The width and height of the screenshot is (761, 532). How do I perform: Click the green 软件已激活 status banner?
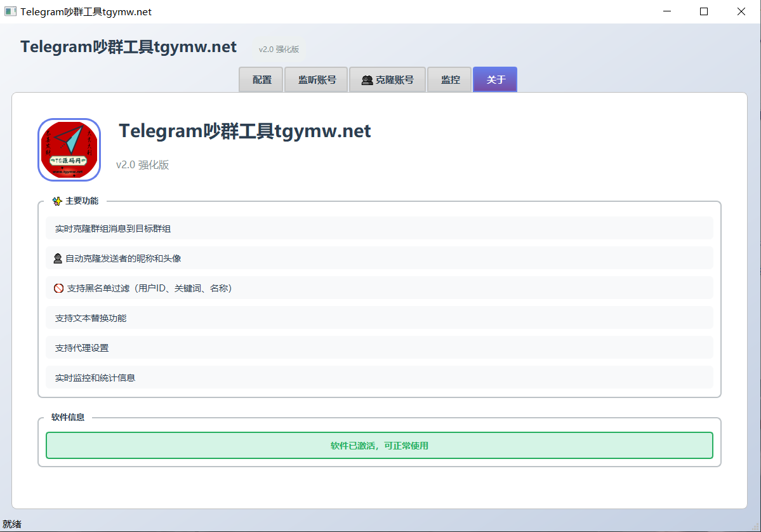tap(379, 446)
